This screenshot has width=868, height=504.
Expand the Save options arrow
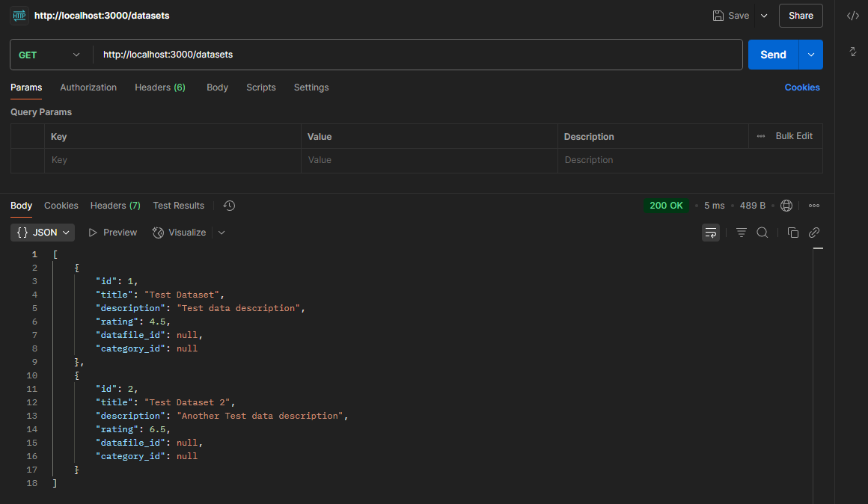764,16
